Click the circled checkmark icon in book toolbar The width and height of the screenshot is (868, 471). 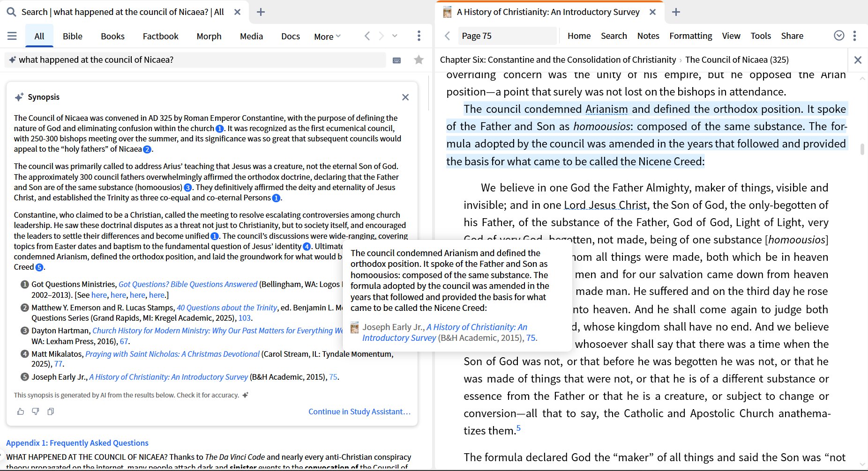coord(839,36)
